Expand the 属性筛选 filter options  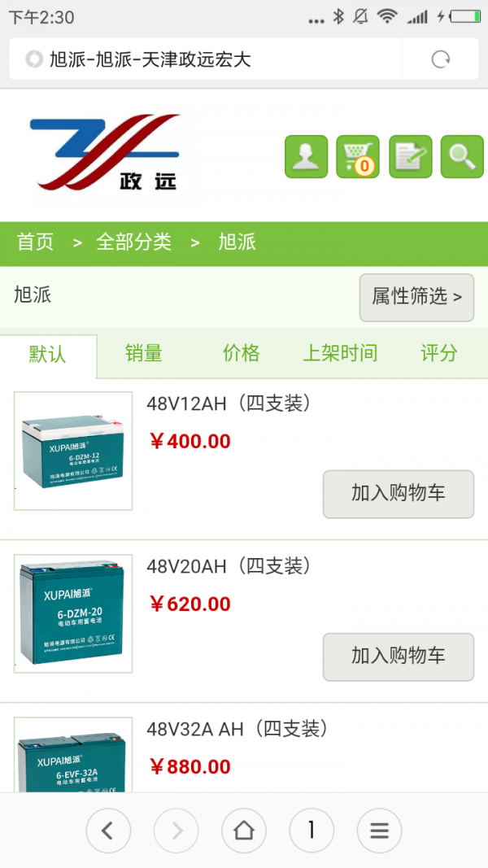click(416, 297)
